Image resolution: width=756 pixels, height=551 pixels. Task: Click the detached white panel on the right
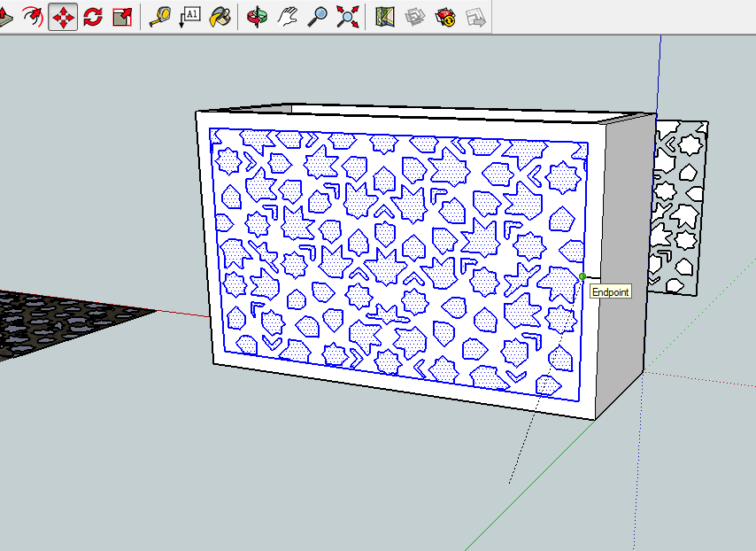[680, 204]
